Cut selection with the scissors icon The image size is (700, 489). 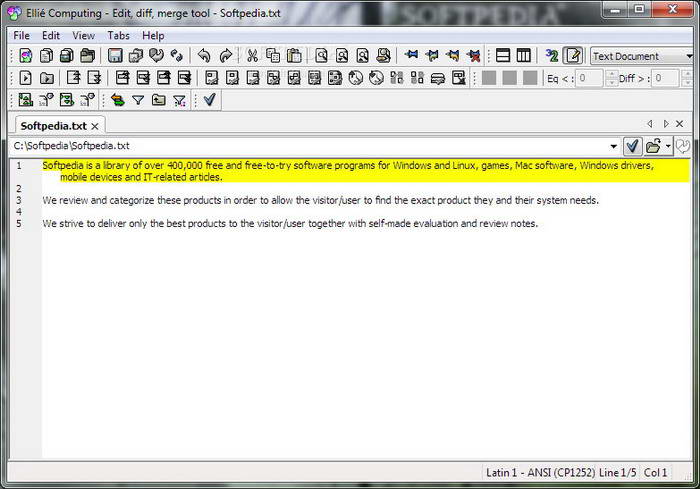click(x=252, y=56)
